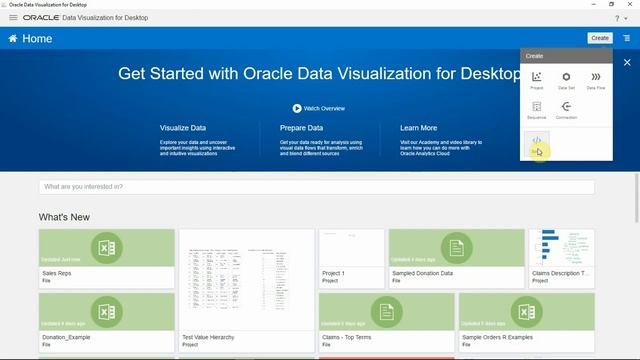Open Sampled Donation Data file card
The image size is (640, 360).
click(456, 259)
